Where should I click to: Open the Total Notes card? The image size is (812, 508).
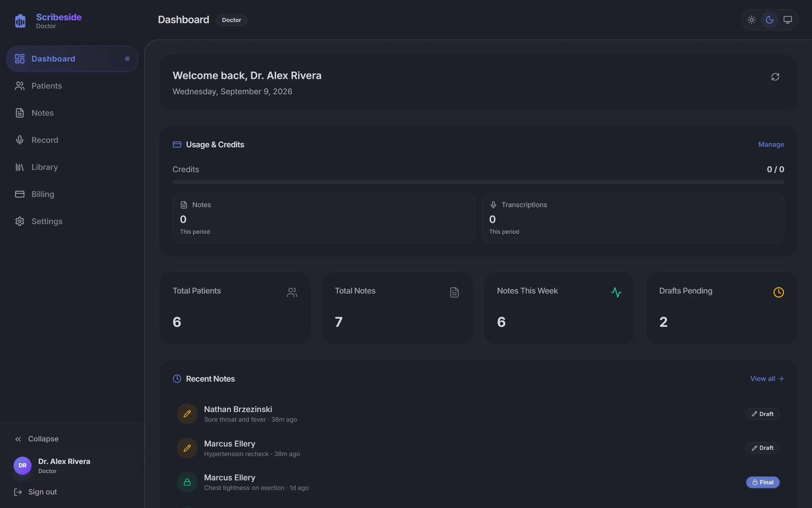397,308
